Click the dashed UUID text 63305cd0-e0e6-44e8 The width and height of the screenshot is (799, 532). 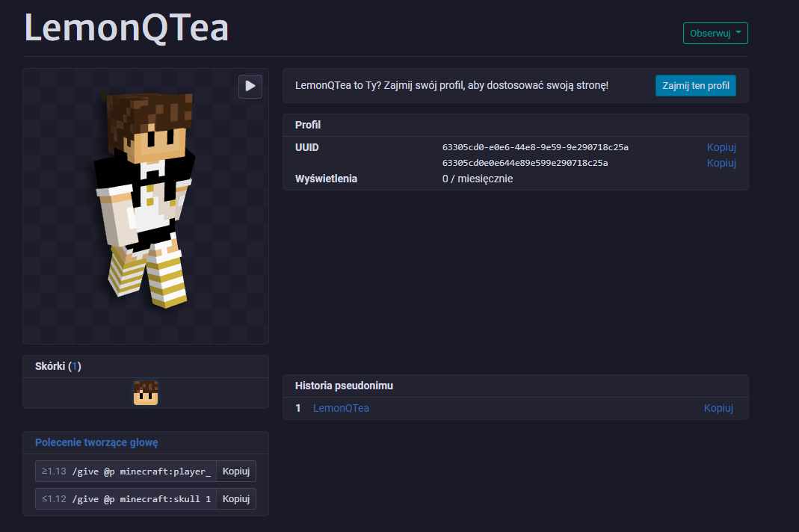534,147
